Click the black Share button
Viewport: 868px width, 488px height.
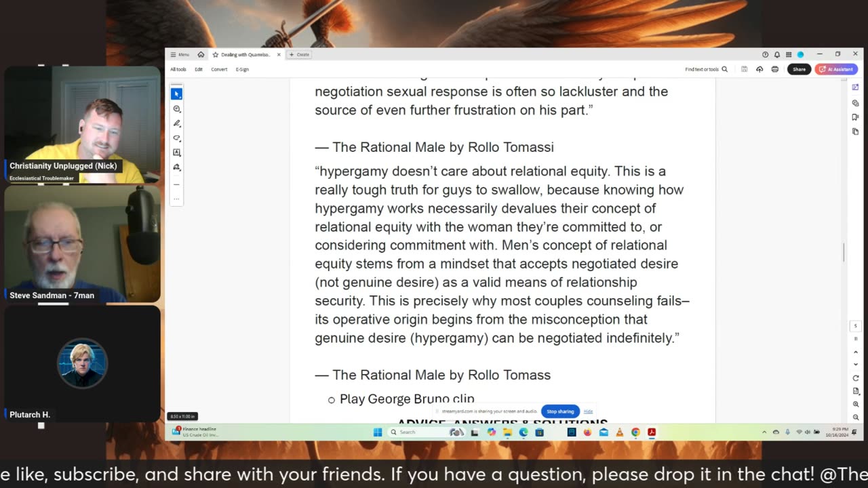799,69
